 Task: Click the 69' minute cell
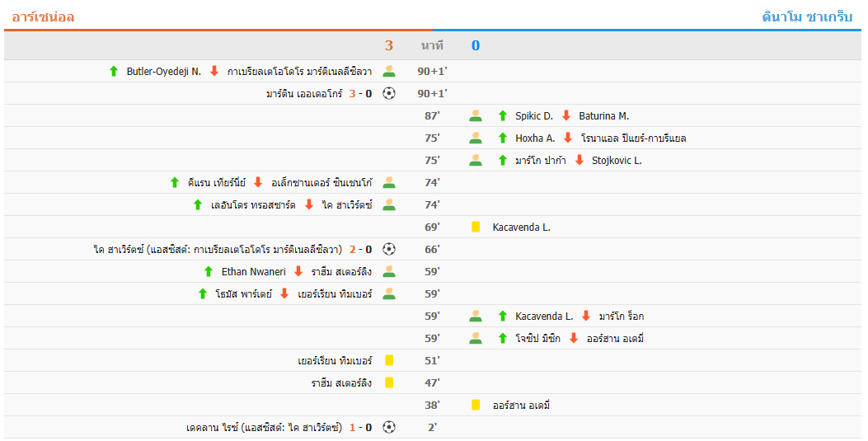[x=432, y=227]
